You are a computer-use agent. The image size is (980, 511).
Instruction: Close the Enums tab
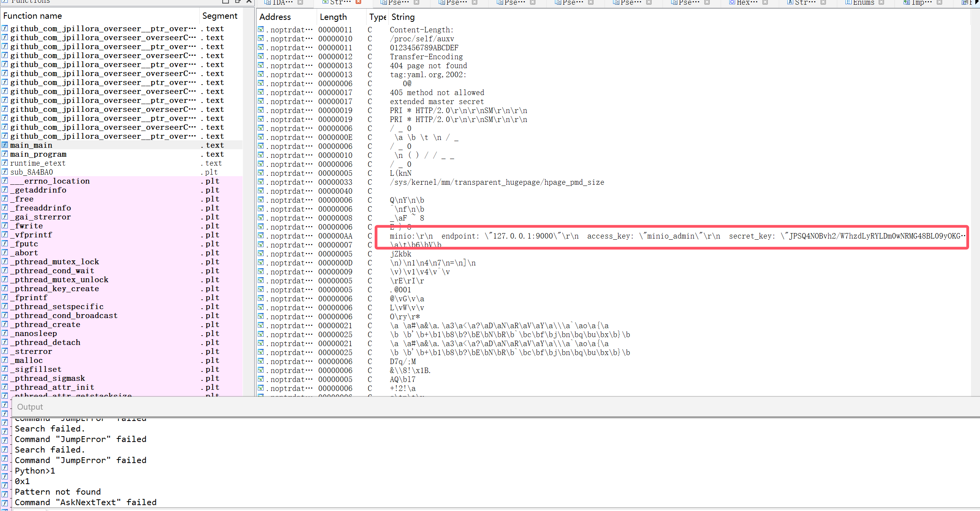[881, 2]
